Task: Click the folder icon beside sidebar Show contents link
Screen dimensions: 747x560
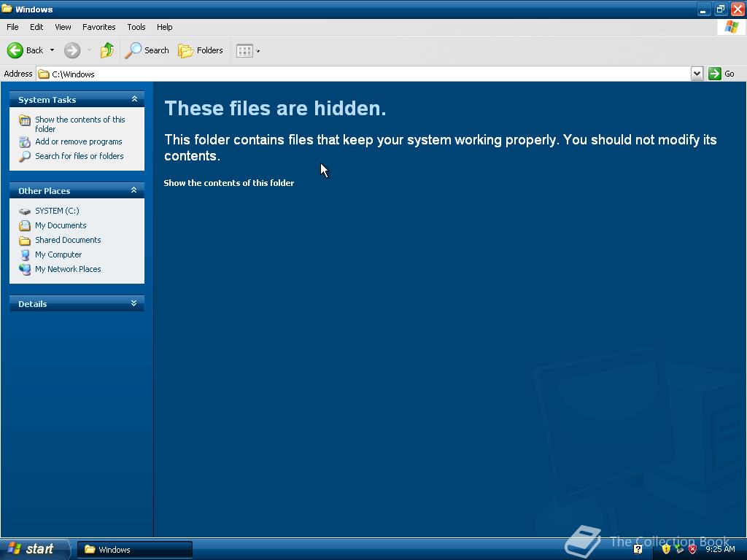Action: [x=25, y=120]
